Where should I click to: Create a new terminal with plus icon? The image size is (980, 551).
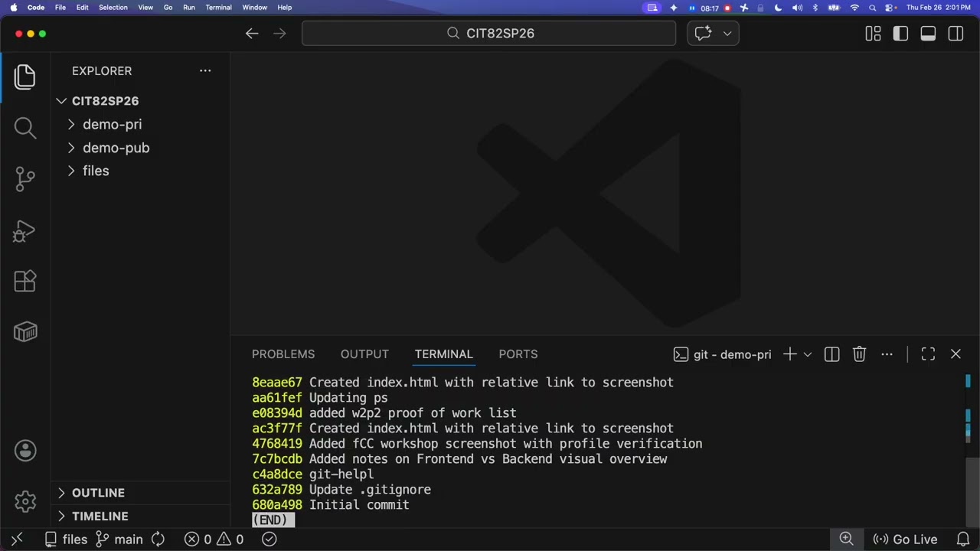click(789, 354)
